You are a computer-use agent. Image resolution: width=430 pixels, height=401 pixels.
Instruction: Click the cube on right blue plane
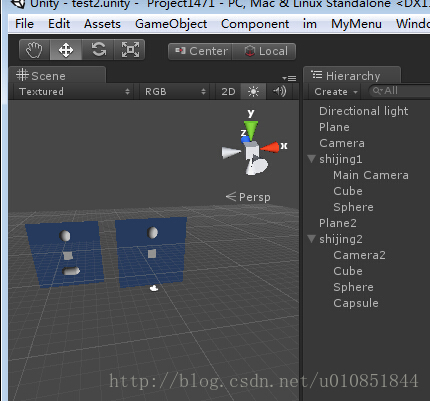pos(152,254)
